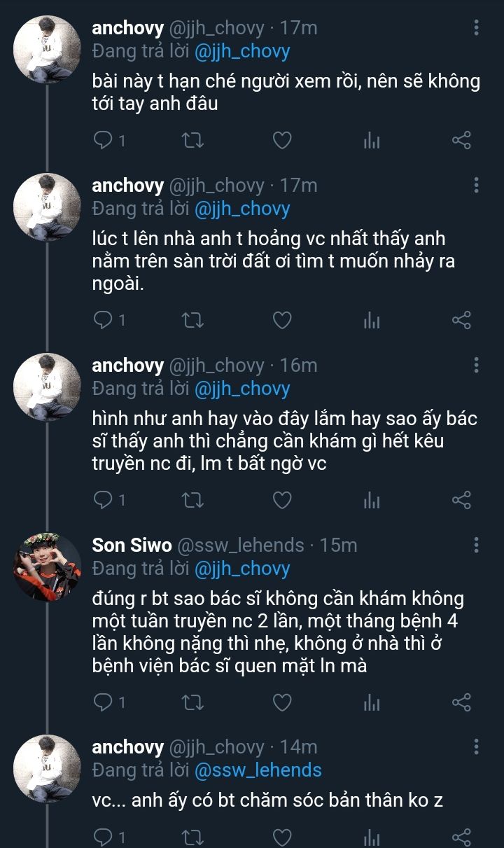View analytics of the first tweet
This screenshot has width=504, height=848.
point(372,141)
